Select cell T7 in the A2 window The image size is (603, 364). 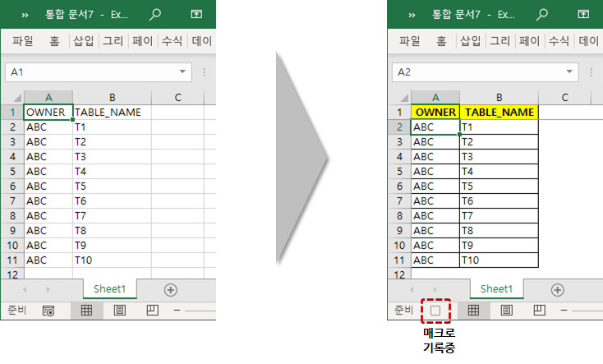[x=499, y=216]
